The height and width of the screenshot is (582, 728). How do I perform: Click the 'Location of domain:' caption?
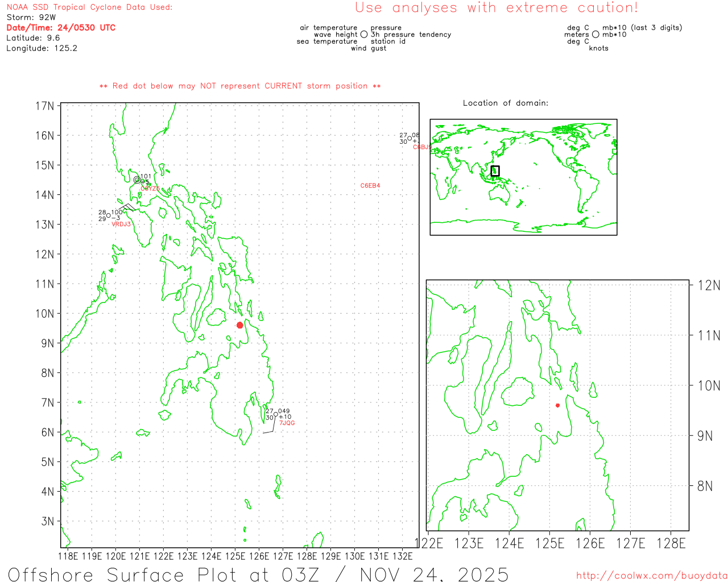click(x=505, y=103)
